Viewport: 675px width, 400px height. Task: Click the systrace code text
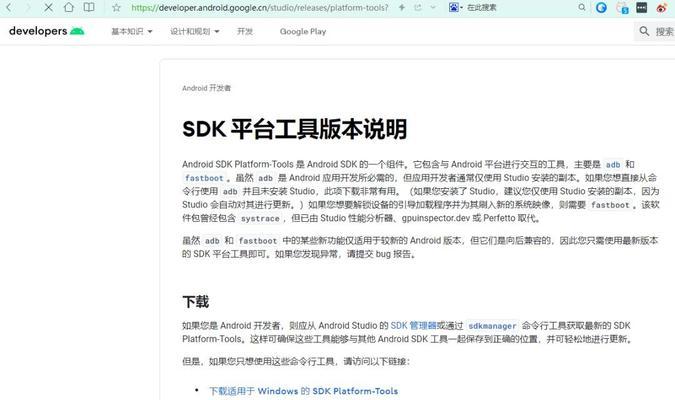click(260, 219)
